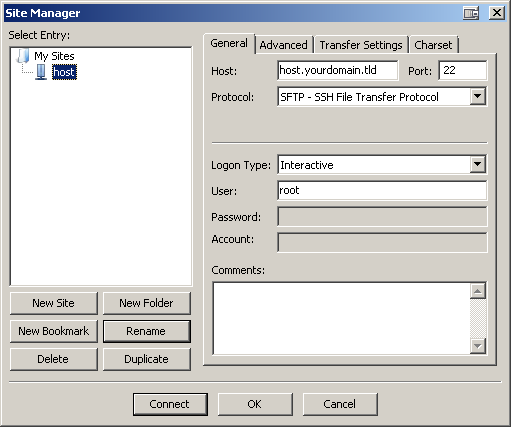The image size is (511, 427).
Task: Focus the Port number field
Action: [x=463, y=70]
